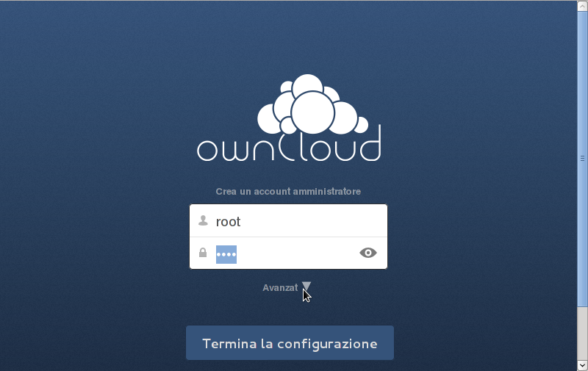The width and height of the screenshot is (588, 371).
Task: Focus the username field containing root
Action: (294, 221)
